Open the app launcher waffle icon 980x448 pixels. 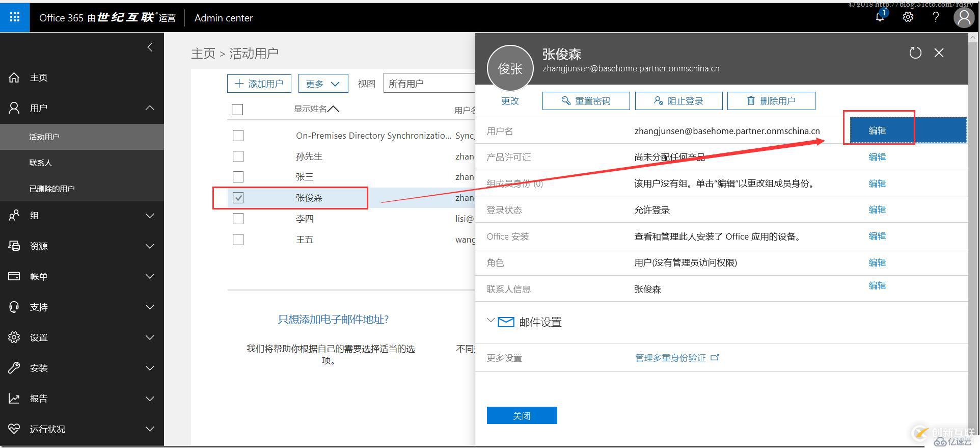[x=15, y=17]
